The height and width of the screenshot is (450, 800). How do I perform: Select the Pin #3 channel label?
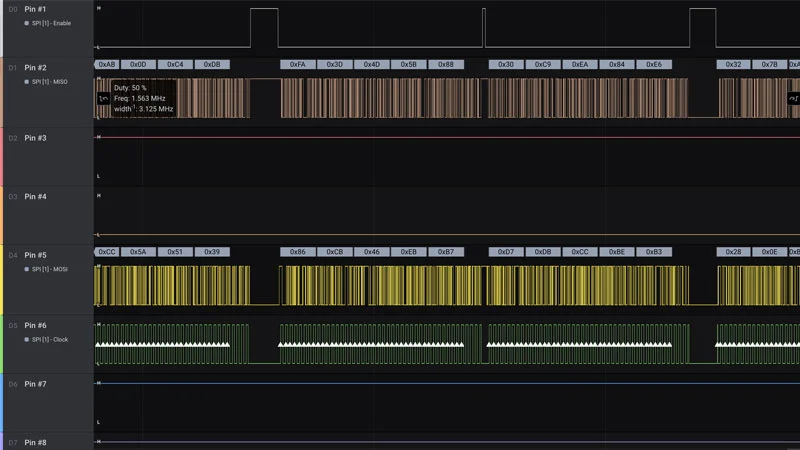tap(35, 138)
